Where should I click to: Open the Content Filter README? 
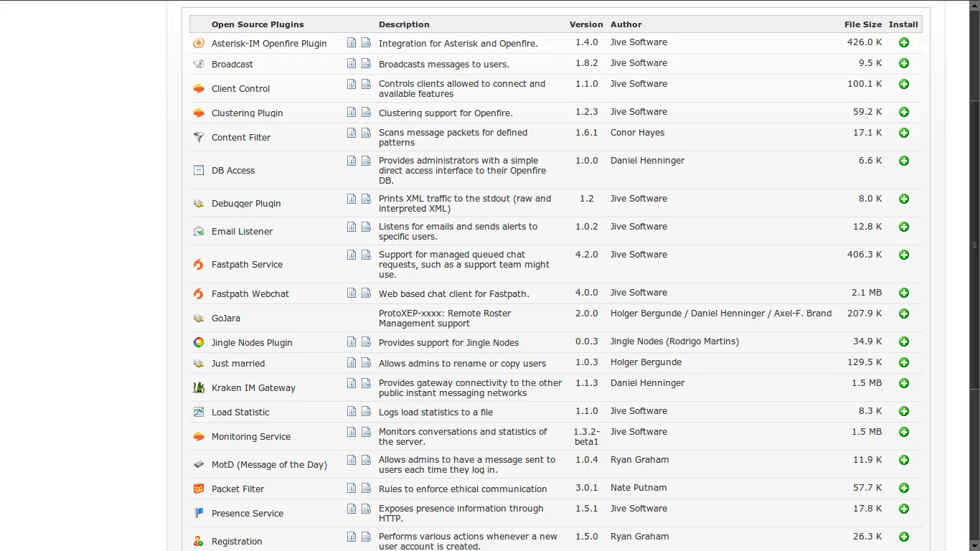pyautogui.click(x=352, y=133)
